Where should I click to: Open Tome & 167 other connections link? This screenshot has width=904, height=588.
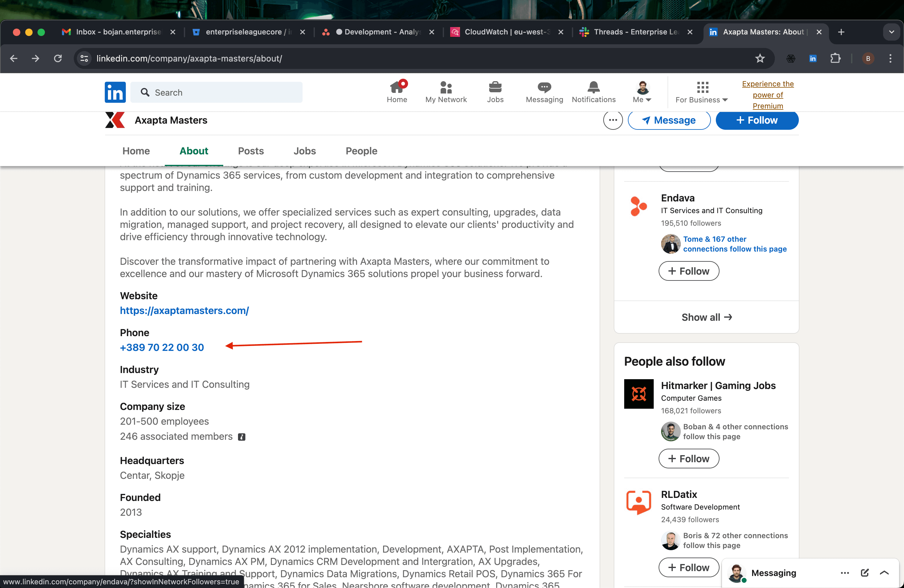[x=735, y=244]
